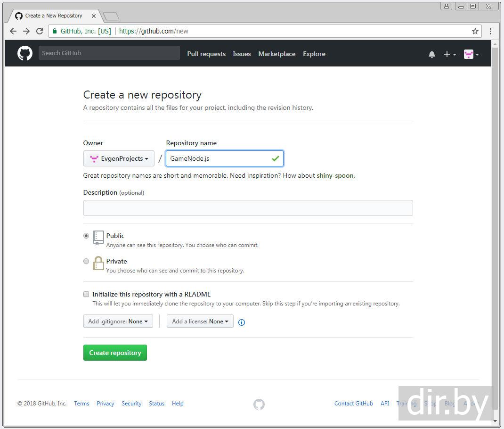Click the Search GitHub box
504x429 pixels.
tap(109, 53)
